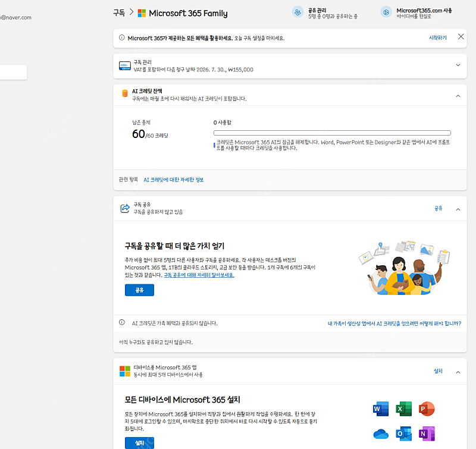The width and height of the screenshot is (476, 449).
Task: Click the info icon beside AI 크레딧 family notice
Action: tap(122, 322)
